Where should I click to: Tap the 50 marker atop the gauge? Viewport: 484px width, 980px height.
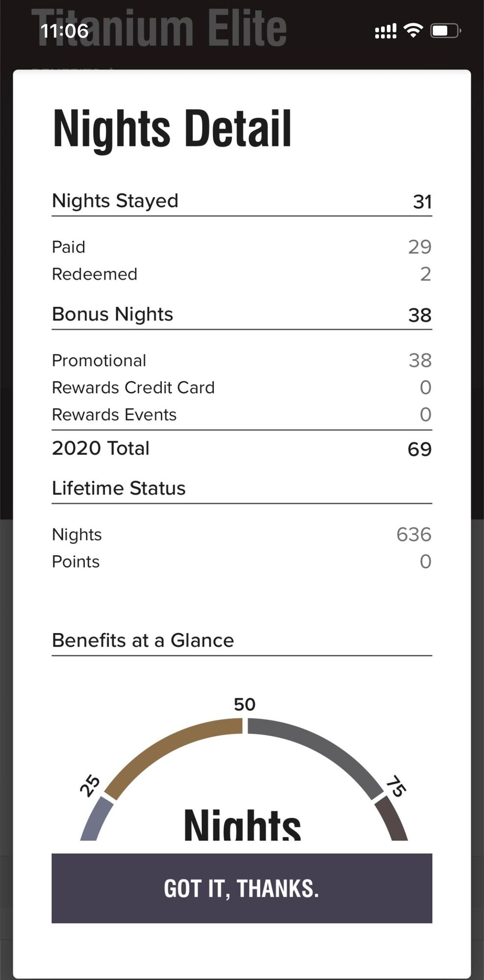(244, 705)
